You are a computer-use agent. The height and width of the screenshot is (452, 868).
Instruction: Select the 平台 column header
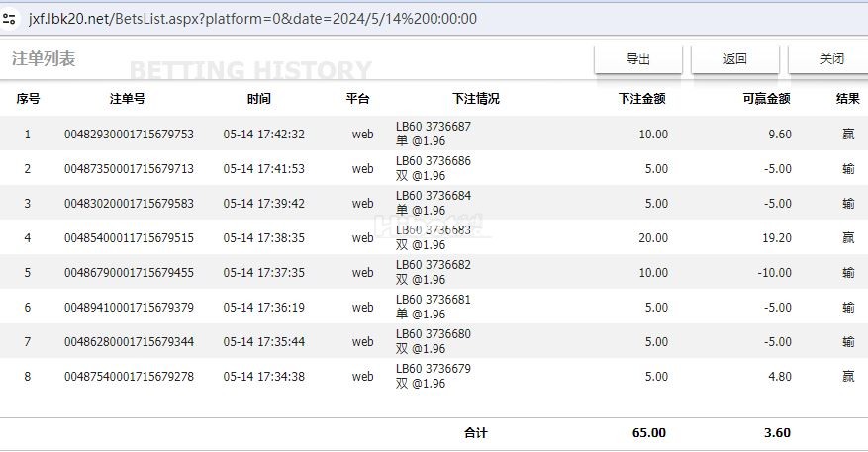(357, 99)
